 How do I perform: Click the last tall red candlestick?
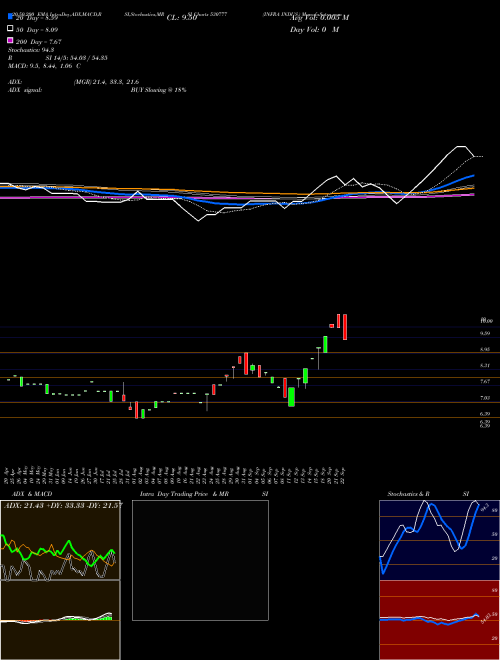coord(345,327)
